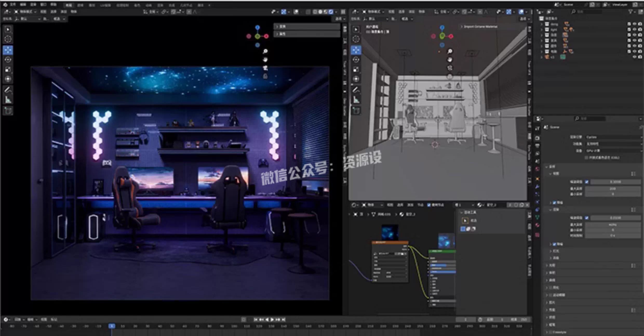Toggle camera view gizmo in left viewport
The height and width of the screenshot is (336, 644).
tap(265, 68)
